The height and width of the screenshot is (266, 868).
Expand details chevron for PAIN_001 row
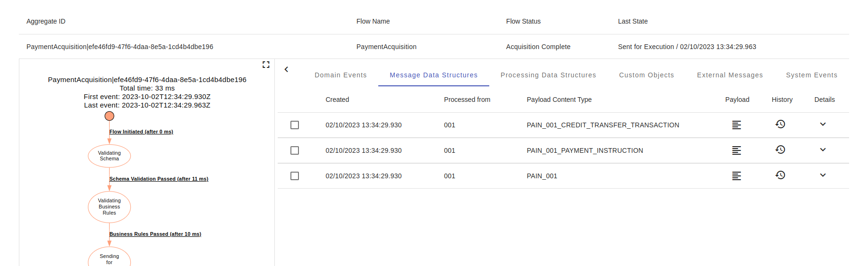[x=823, y=175]
